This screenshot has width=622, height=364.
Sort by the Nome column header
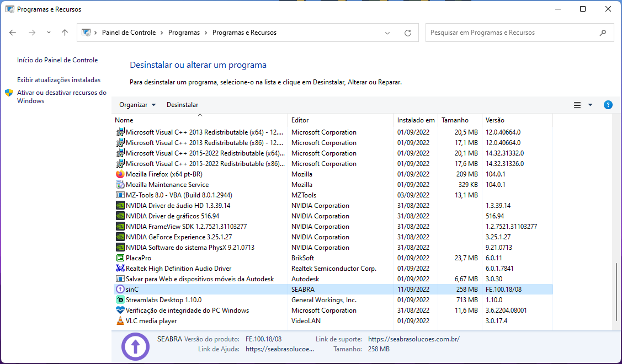[200, 120]
